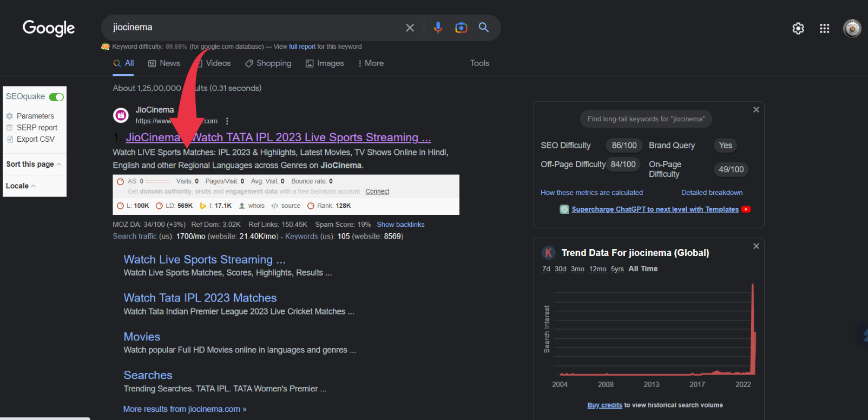Switch to the Videos tab
Viewport: 868px width, 420px height.
[x=214, y=63]
